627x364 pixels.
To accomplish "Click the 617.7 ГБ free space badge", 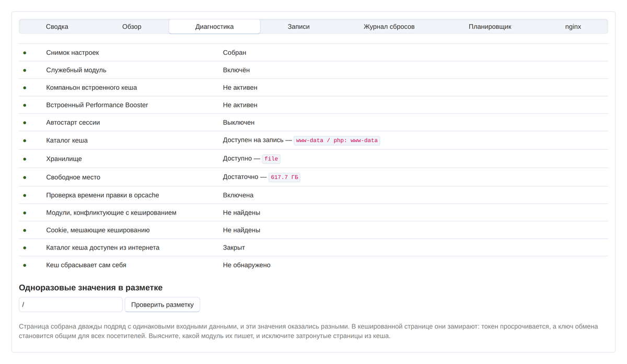I will coord(285,178).
